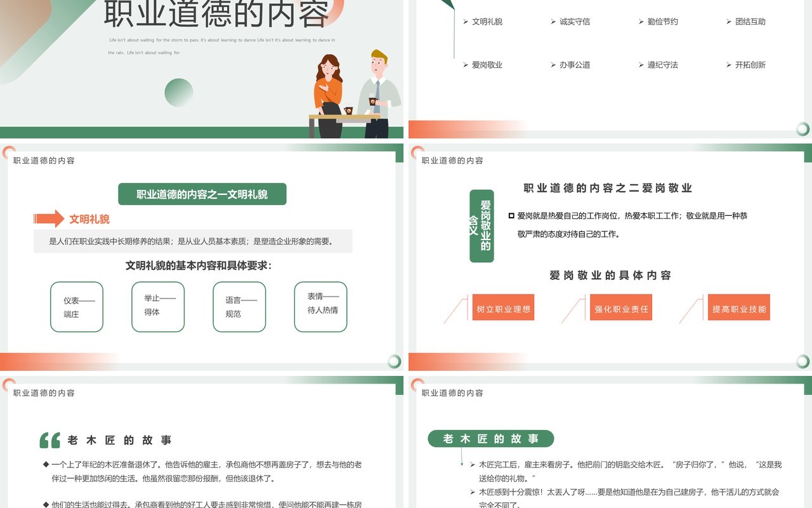
Task: Click the '强化职业责任' orange box
Action: coord(621,307)
